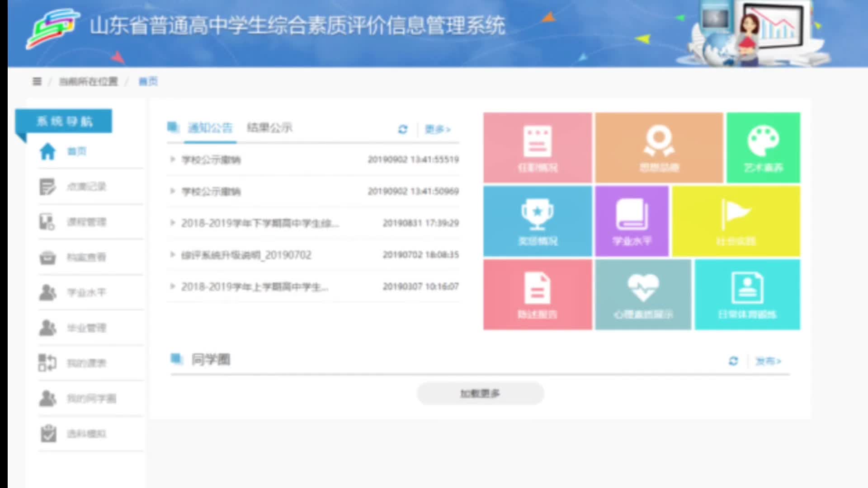Click the 陈述报告 document tile
This screenshot has height=488, width=868.
click(x=537, y=294)
